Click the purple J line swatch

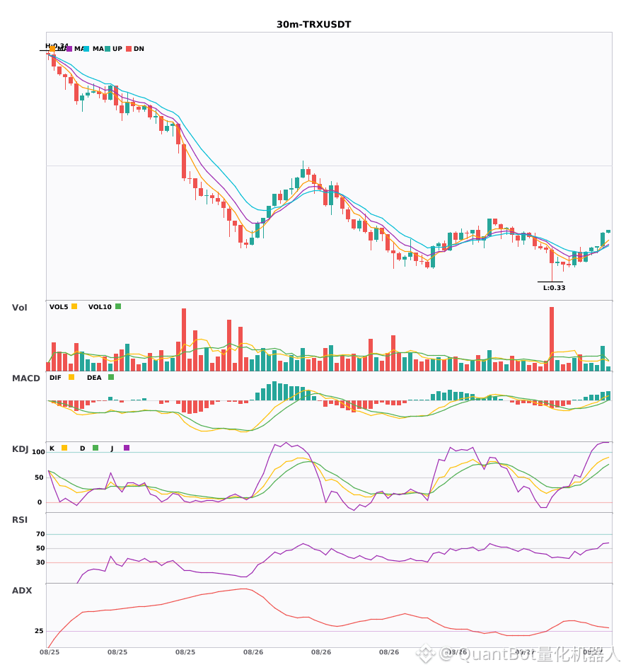click(x=127, y=448)
